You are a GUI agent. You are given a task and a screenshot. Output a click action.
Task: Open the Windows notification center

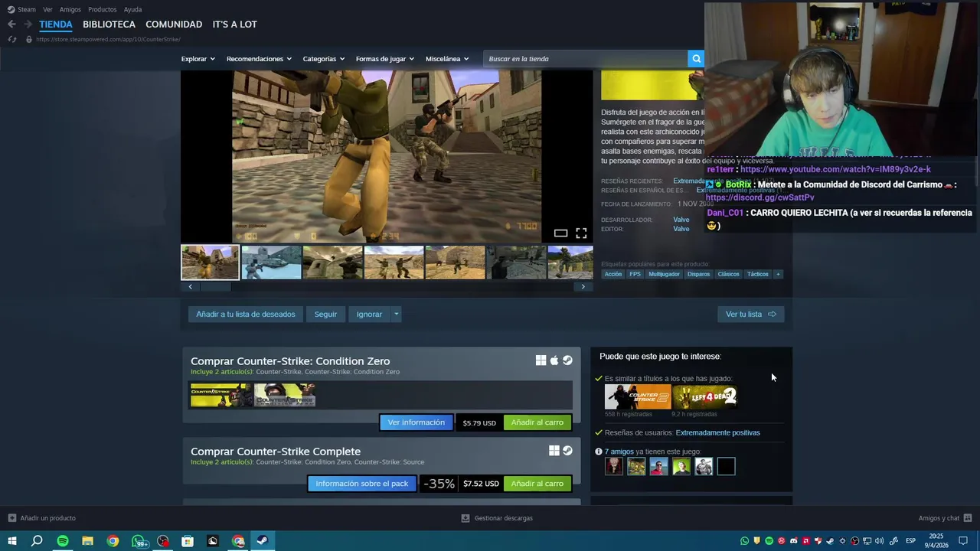point(963,541)
